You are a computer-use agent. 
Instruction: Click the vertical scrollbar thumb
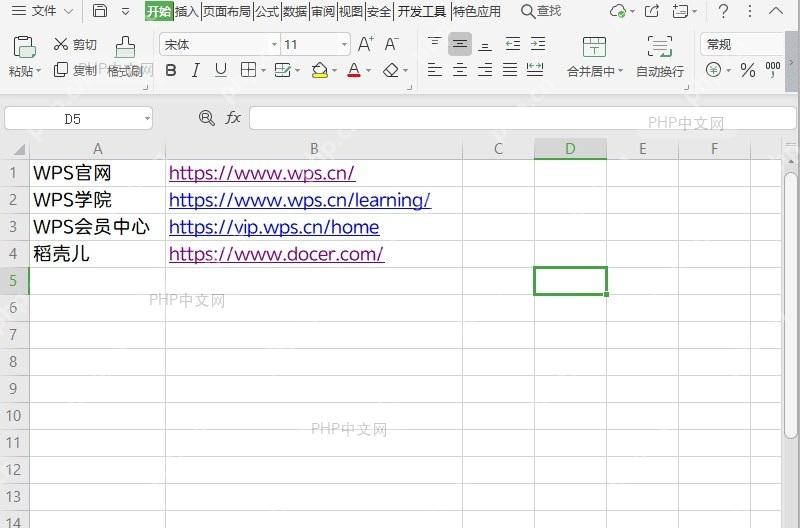pyautogui.click(x=791, y=305)
